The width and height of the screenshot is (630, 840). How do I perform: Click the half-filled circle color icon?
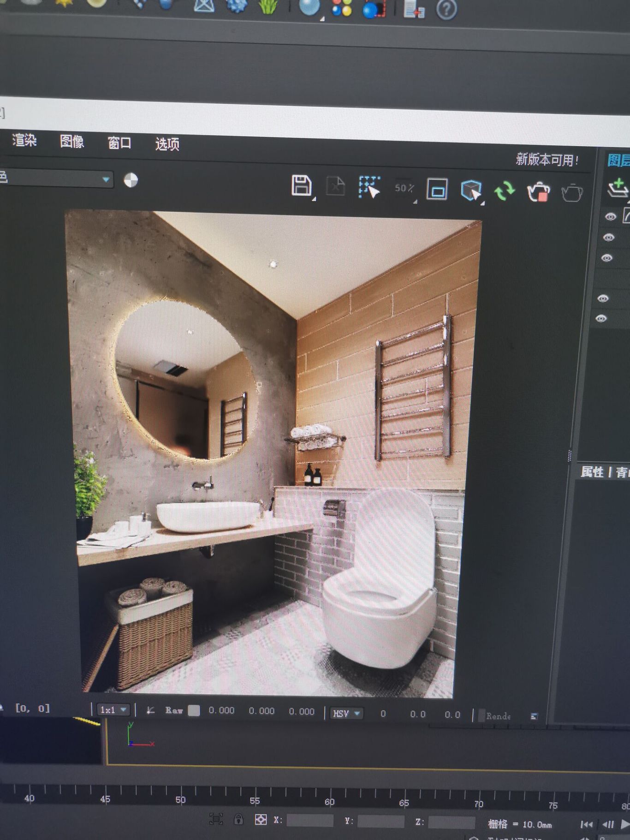(131, 180)
